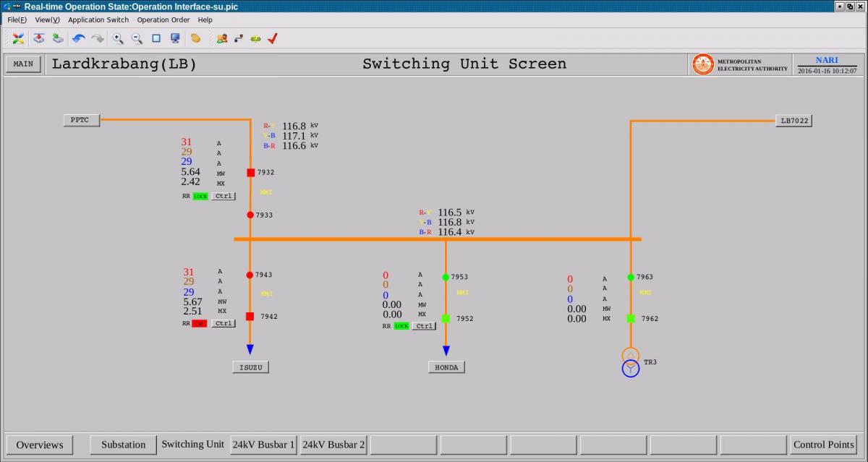
Task: Toggle green LOCK indicator for 7952
Action: click(401, 326)
